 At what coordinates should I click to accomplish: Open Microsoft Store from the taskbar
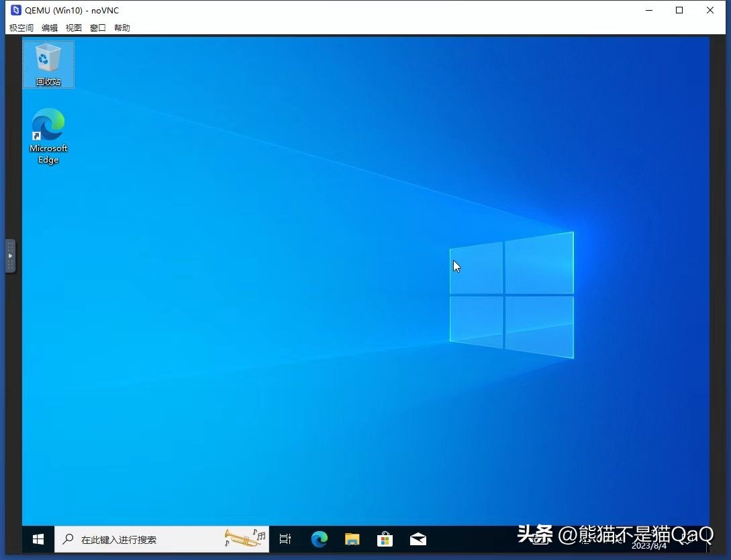(385, 539)
